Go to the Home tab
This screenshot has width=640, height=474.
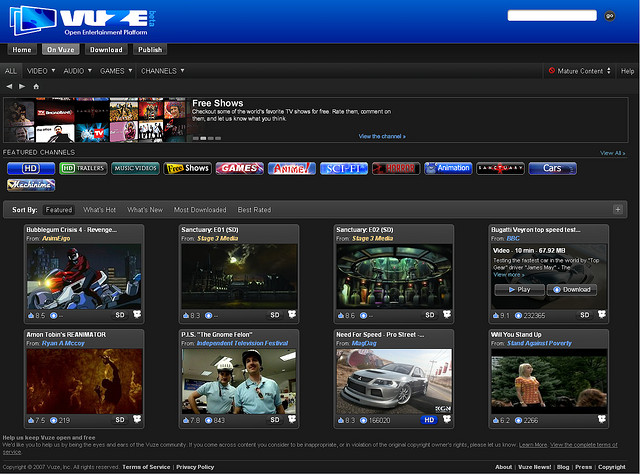22,50
